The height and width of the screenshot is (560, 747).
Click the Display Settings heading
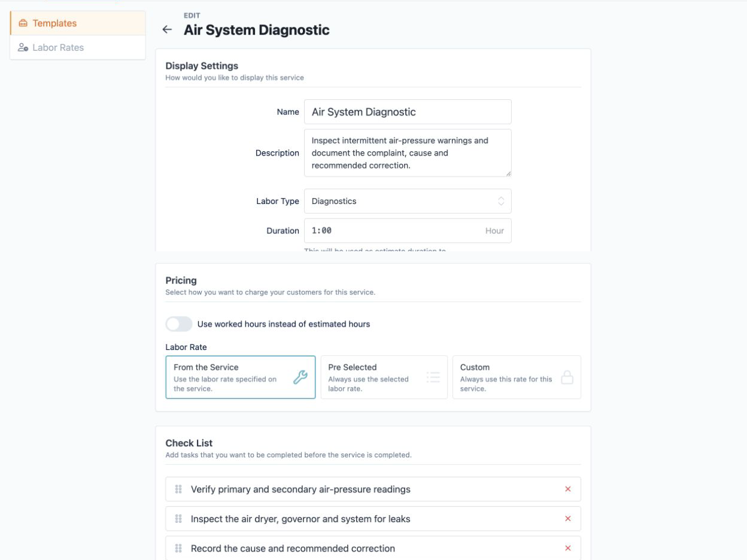tap(202, 66)
